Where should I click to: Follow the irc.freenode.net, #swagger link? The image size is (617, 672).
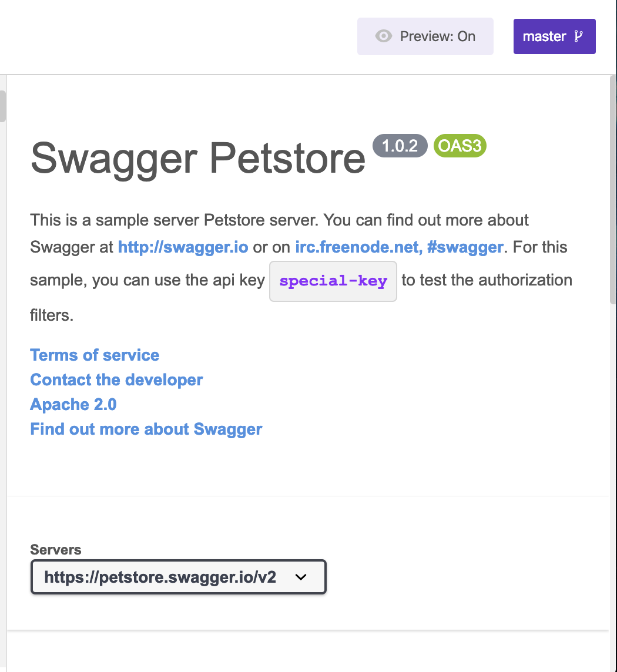click(399, 247)
